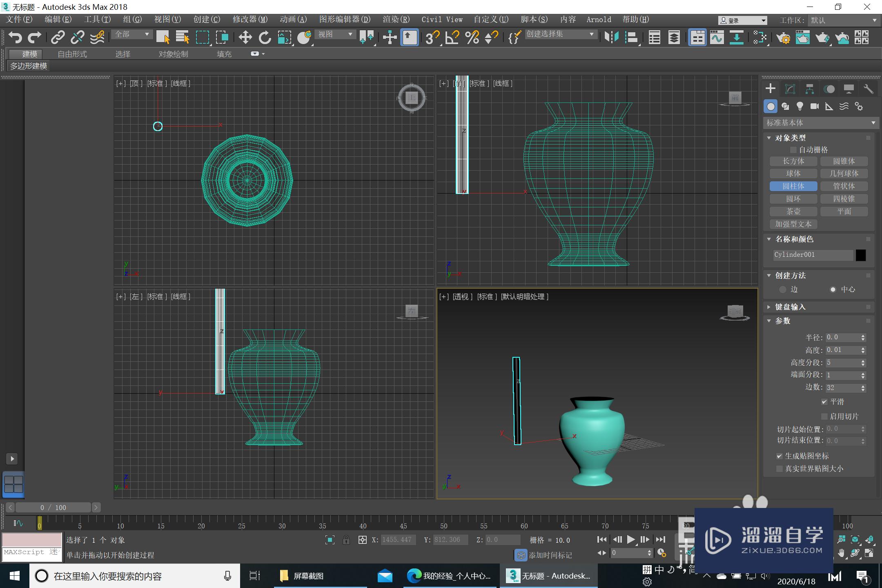
Task: Click the Undo arrow icon
Action: coord(15,38)
